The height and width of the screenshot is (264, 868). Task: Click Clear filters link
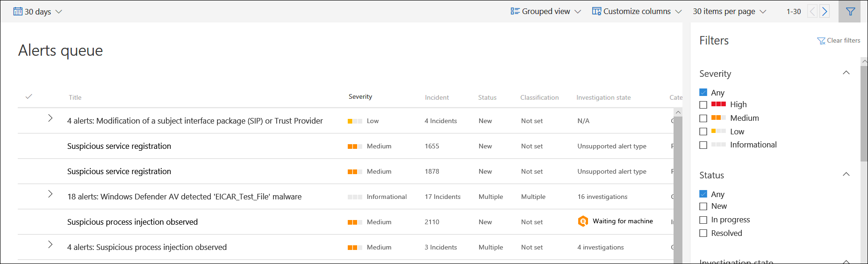click(x=839, y=41)
